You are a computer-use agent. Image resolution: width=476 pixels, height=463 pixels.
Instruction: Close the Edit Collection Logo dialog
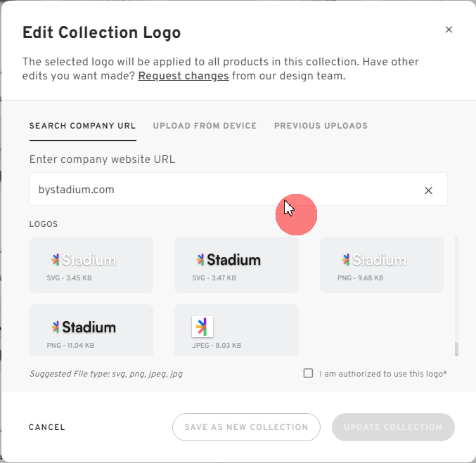tap(449, 30)
